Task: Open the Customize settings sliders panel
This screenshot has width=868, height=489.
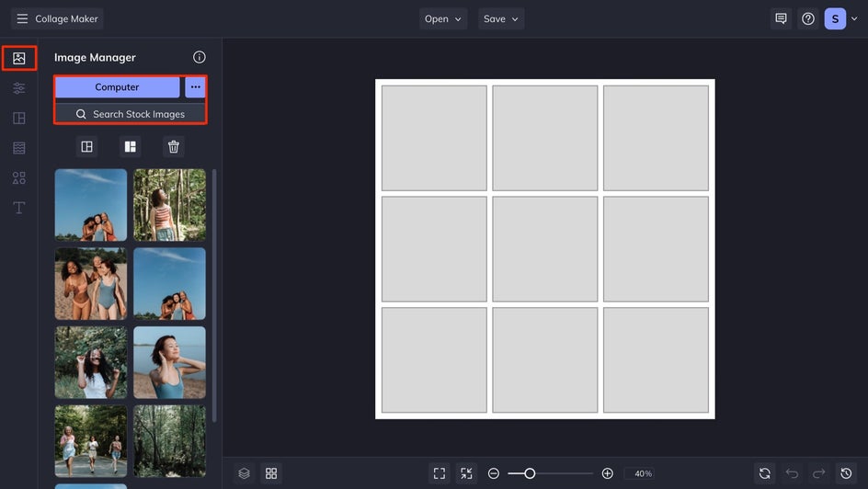Action: [18, 88]
